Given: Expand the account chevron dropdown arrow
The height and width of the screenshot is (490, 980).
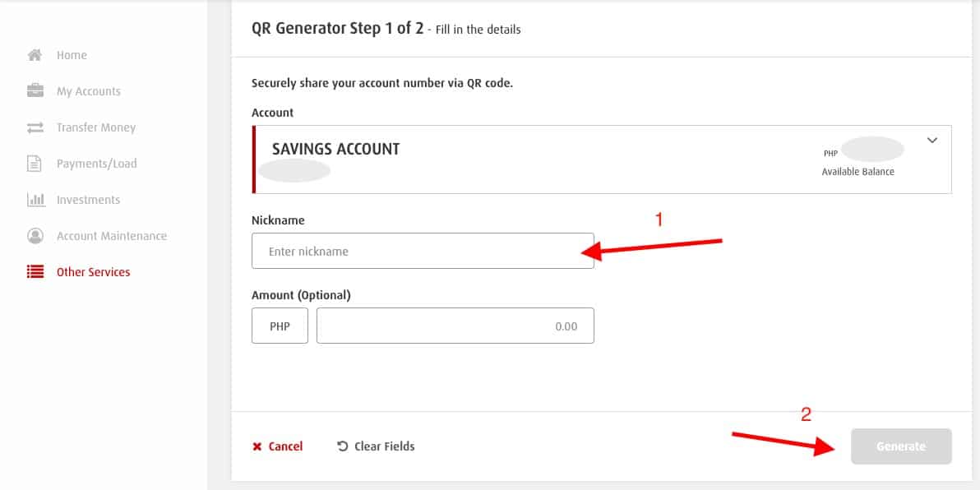Looking at the screenshot, I should (x=931, y=141).
